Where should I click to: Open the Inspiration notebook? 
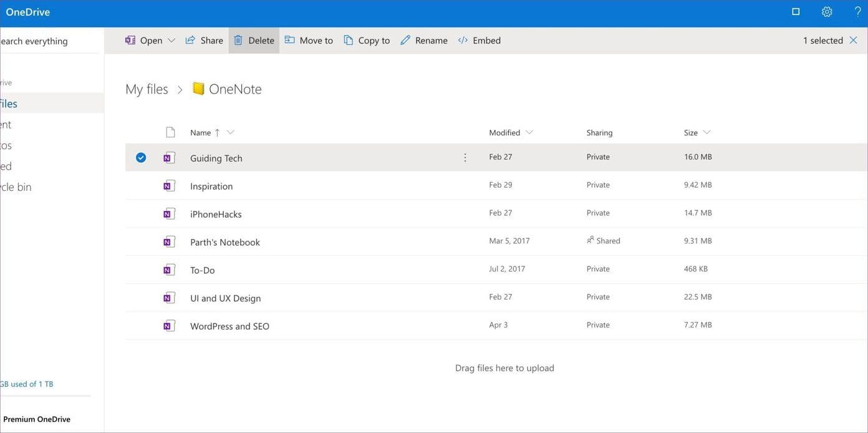click(x=211, y=186)
